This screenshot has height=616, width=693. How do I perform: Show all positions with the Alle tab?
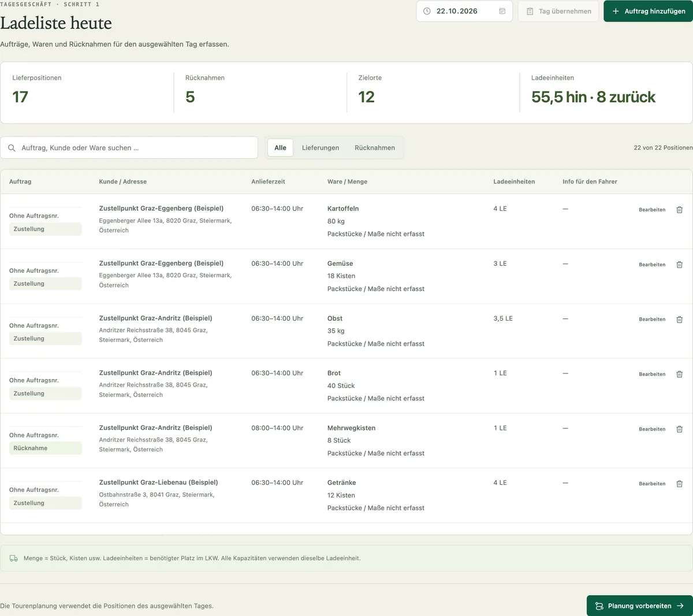tap(280, 148)
